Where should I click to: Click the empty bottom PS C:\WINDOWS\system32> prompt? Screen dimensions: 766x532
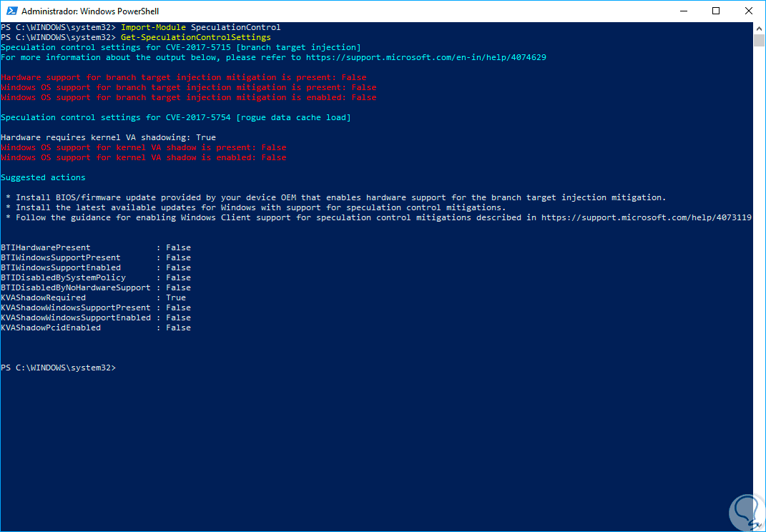58,368
